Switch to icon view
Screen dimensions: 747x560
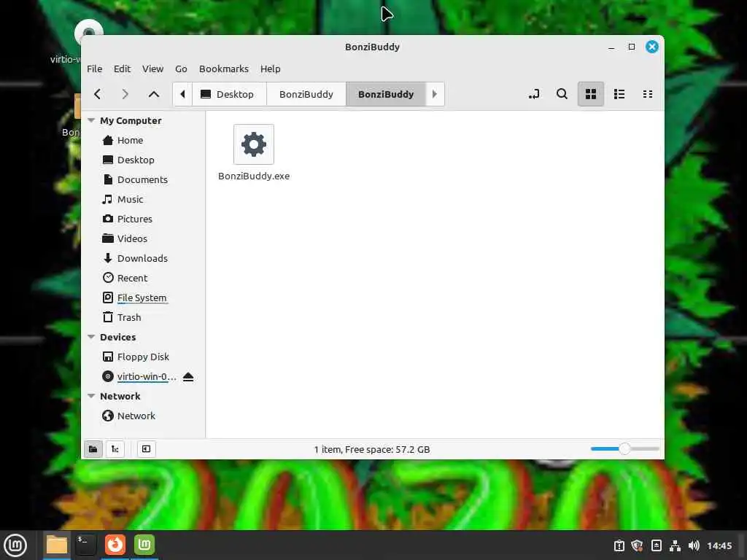click(x=591, y=94)
